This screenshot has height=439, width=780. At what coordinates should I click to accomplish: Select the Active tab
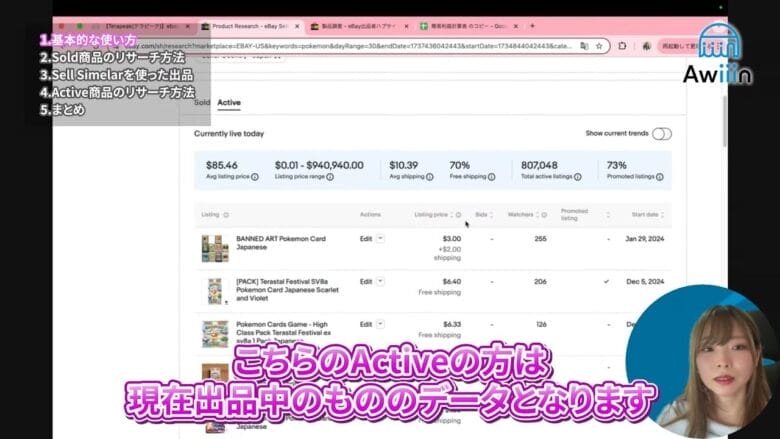229,102
